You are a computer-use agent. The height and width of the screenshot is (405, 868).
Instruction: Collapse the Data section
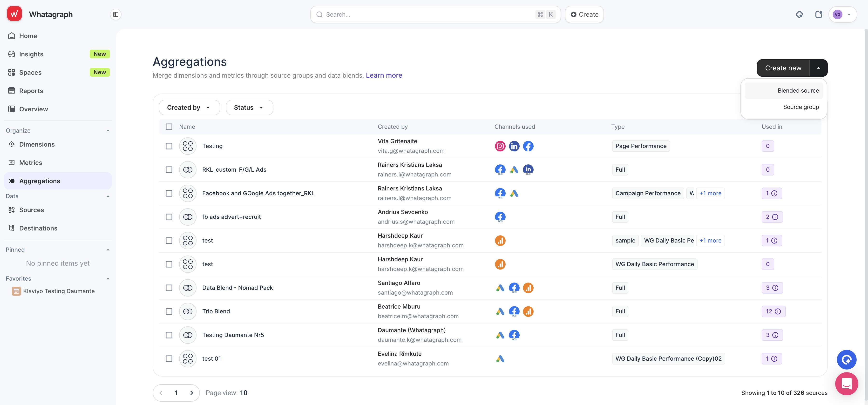[x=108, y=196]
